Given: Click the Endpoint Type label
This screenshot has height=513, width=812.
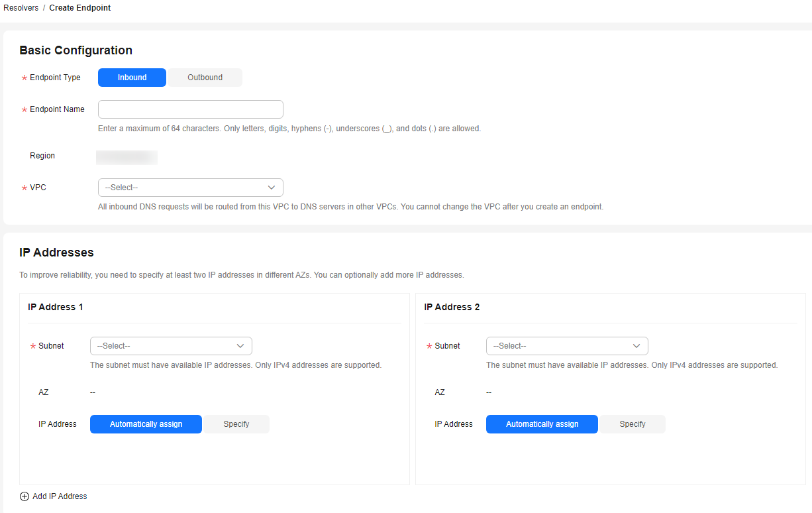Looking at the screenshot, I should pyautogui.click(x=55, y=78).
